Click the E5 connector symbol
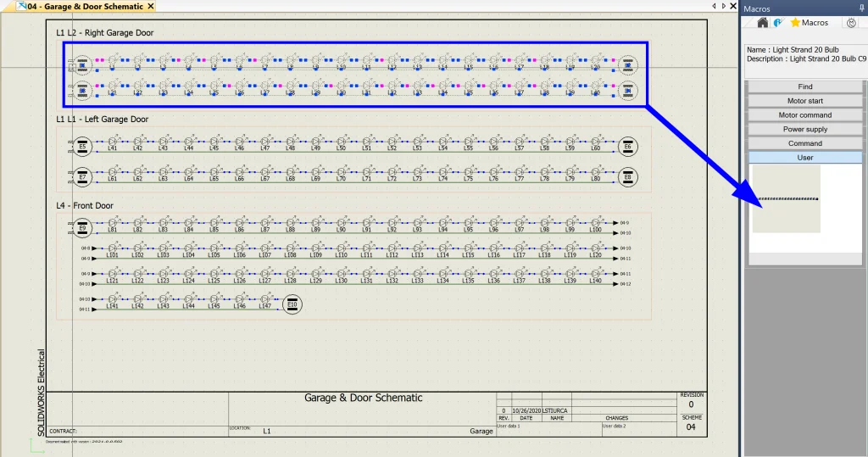This screenshot has width=868, height=457. point(83,147)
